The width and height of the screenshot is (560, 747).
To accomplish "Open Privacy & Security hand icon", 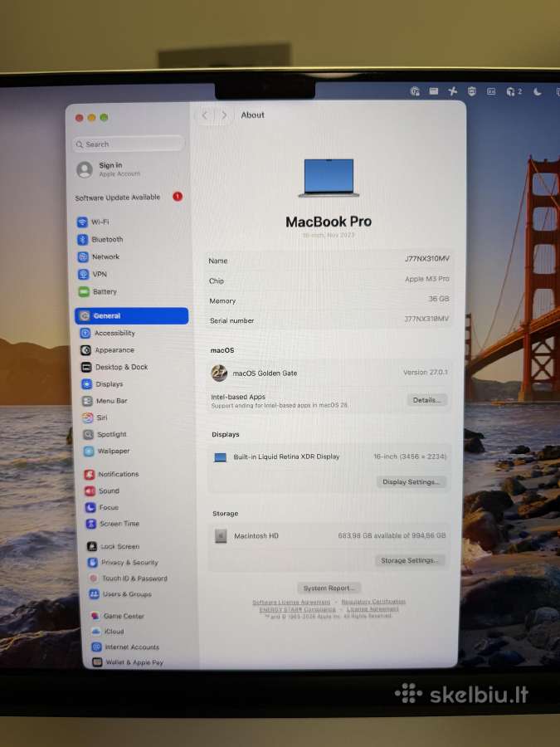I will (x=93, y=563).
